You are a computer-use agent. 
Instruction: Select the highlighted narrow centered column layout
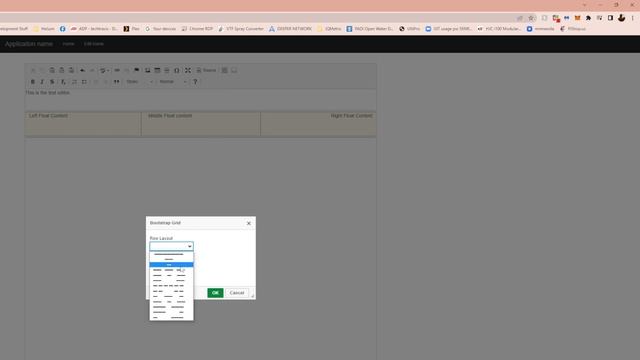point(171,264)
